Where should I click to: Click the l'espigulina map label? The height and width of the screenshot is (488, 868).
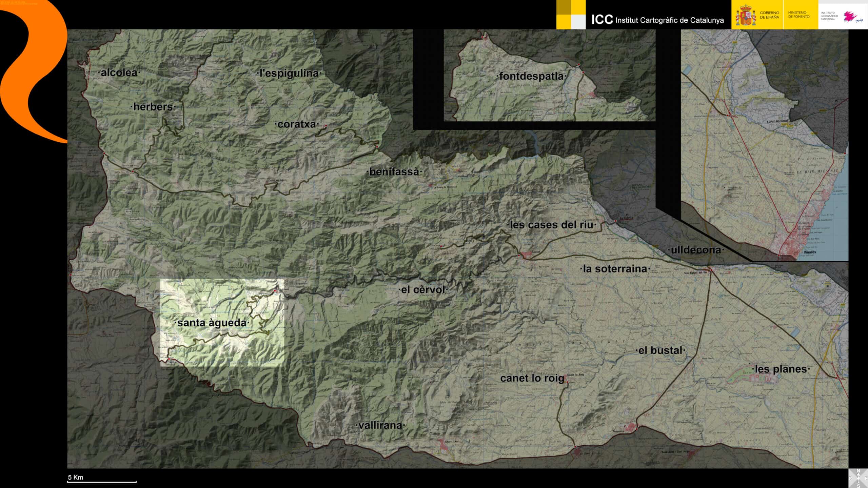tap(289, 73)
